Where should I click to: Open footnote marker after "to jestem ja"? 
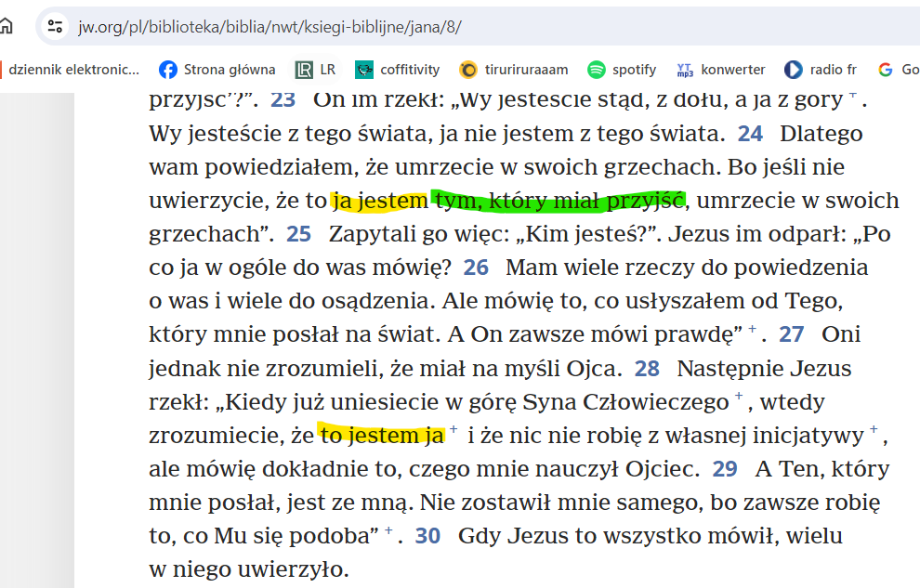(453, 430)
